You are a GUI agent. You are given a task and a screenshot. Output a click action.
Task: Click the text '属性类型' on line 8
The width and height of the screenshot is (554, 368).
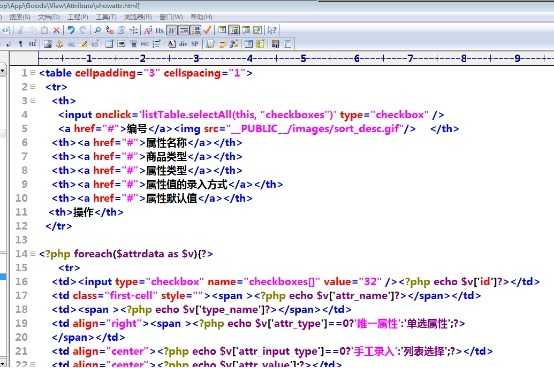[166, 171]
